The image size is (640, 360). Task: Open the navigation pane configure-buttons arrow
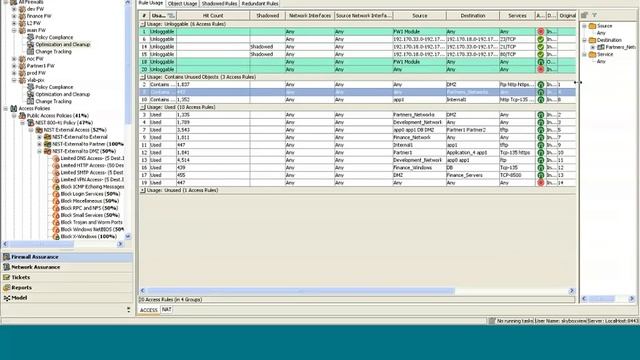click(x=129, y=310)
